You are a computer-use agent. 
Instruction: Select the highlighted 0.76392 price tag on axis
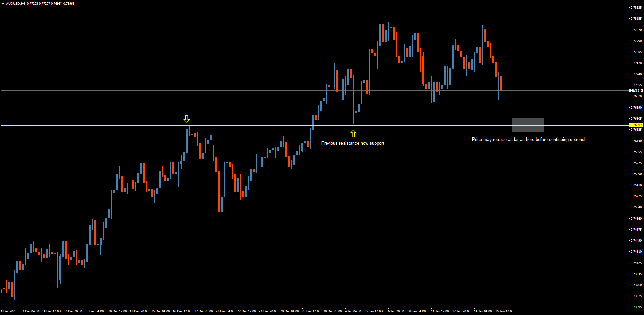tap(636, 125)
